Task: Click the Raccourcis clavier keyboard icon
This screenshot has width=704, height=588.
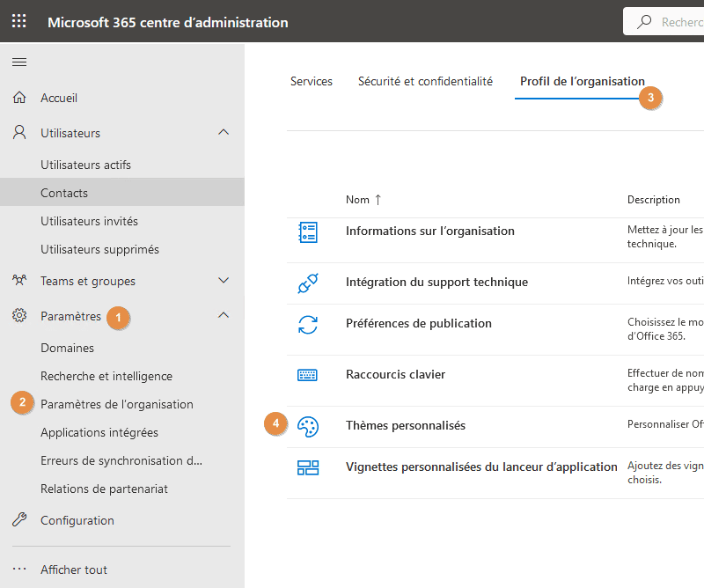Action: (x=307, y=375)
